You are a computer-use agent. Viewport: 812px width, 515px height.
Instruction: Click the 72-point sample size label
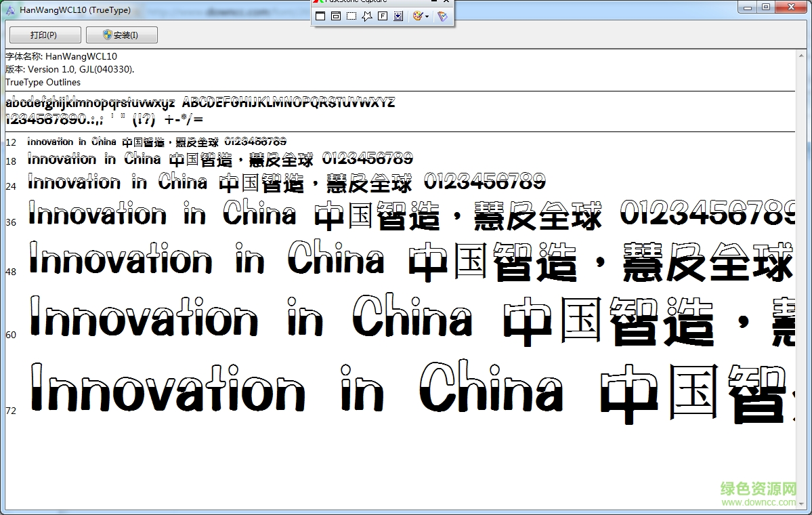pos(11,411)
